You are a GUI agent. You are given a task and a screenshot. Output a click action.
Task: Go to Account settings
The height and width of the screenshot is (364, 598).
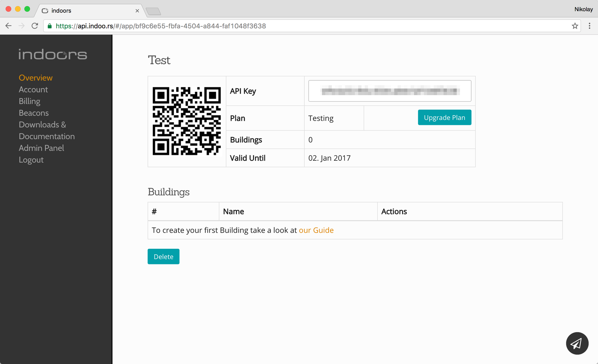[x=33, y=89]
